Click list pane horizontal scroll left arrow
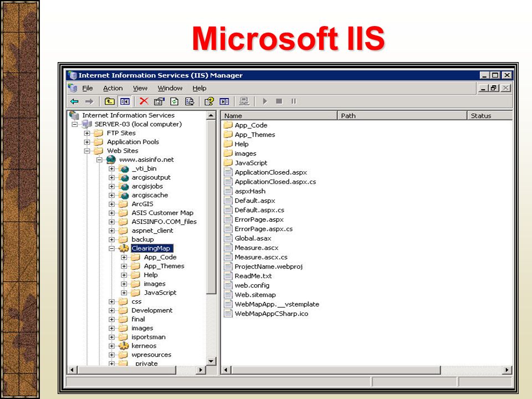532x399 pixels. 226,370
